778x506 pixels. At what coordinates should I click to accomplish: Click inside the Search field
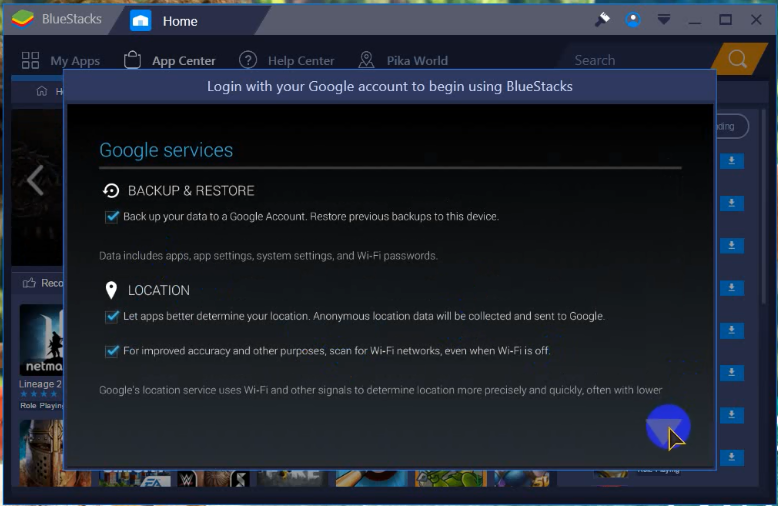click(638, 60)
